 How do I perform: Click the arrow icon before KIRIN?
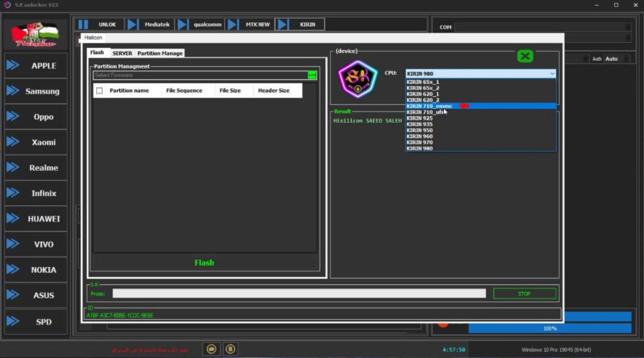pyautogui.click(x=282, y=25)
